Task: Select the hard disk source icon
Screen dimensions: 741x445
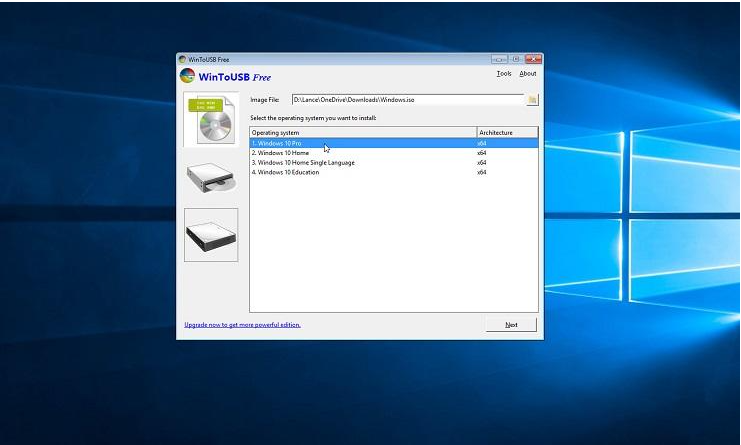Action: pyautogui.click(x=211, y=235)
